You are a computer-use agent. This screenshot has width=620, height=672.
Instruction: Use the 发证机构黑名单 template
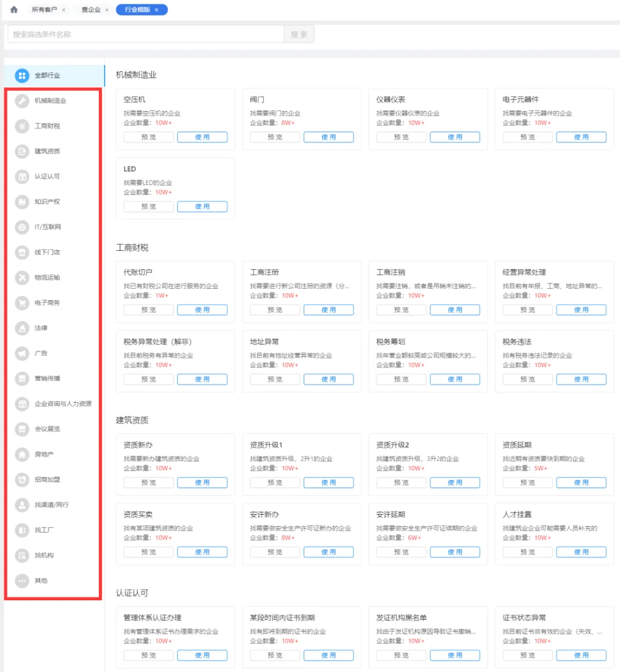point(455,655)
